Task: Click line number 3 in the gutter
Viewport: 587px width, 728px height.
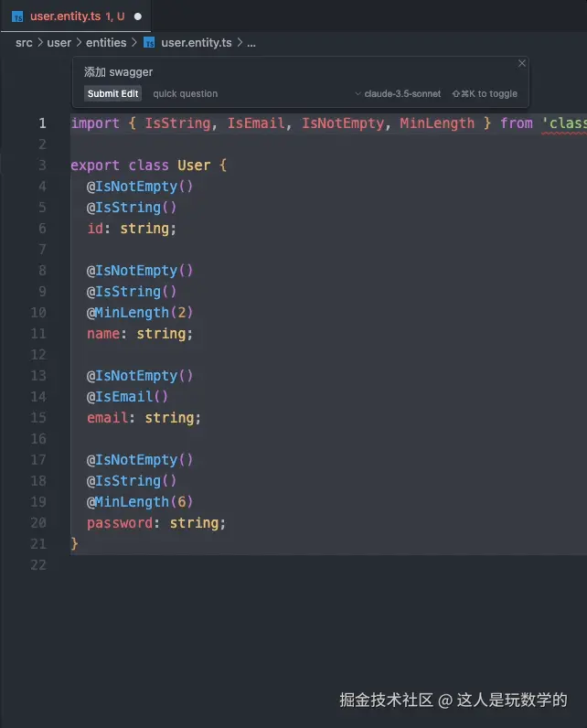Action: point(42,166)
